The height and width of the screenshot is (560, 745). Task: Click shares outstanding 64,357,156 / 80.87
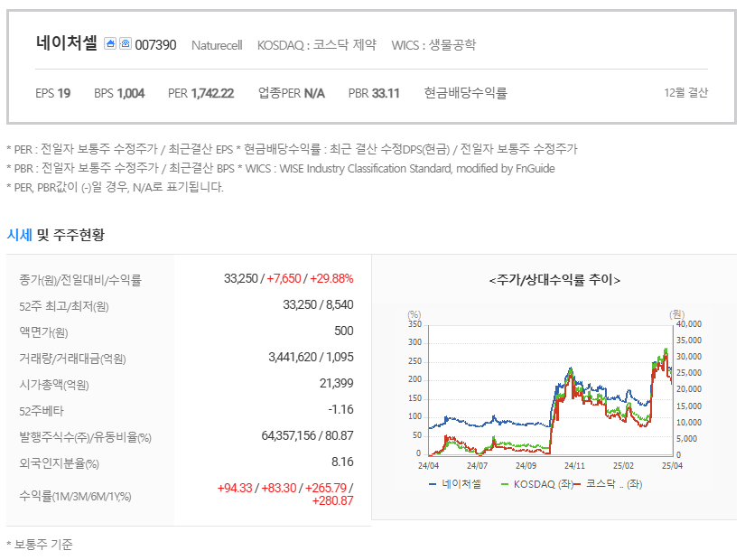307,435
